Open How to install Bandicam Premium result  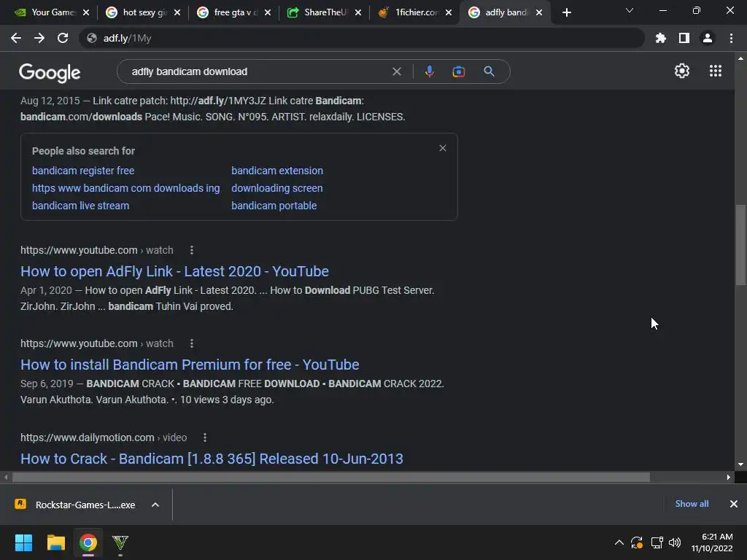(190, 365)
